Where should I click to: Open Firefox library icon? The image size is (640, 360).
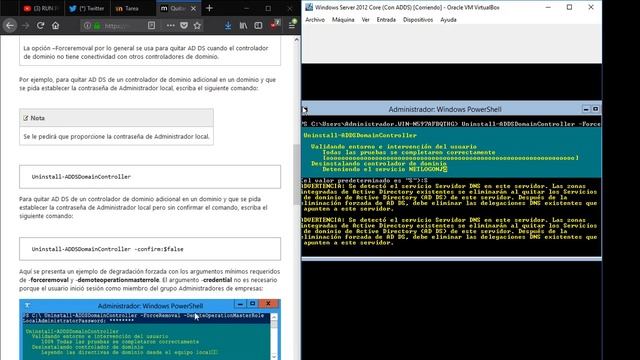point(243,26)
